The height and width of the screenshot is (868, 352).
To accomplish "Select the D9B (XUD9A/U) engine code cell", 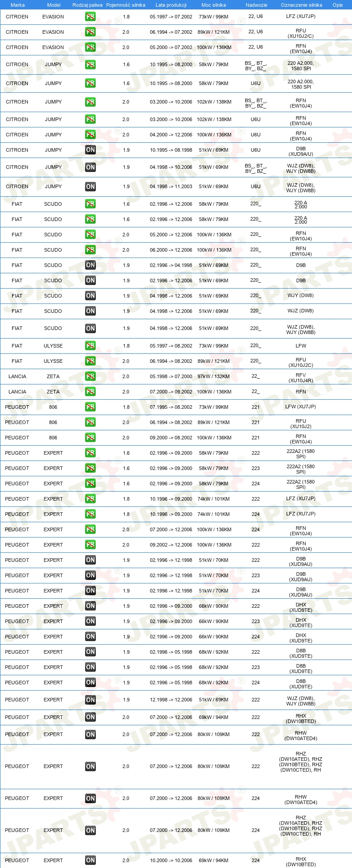I will click(x=301, y=151).
